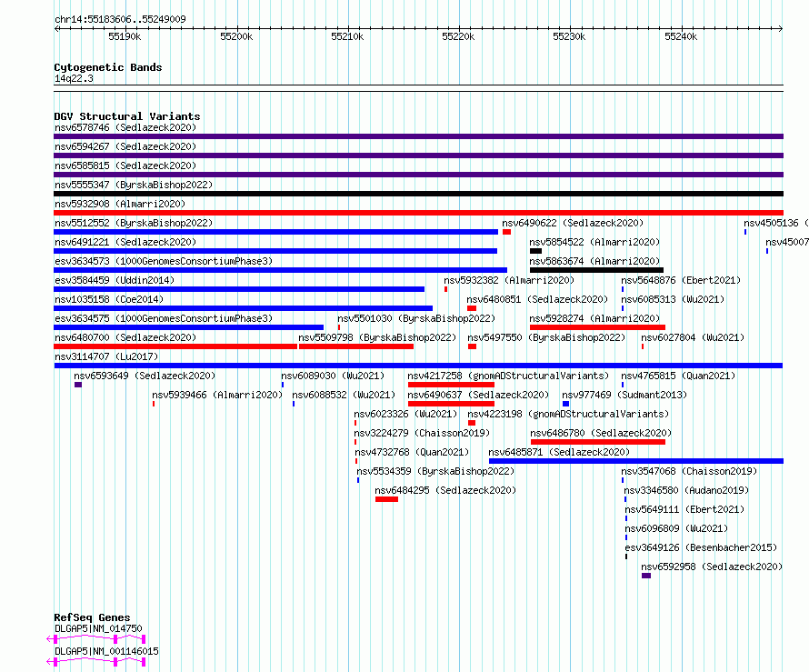Select the blue nsv6485871 variant bar
Image resolution: width=809 pixels, height=672 pixels.
[636, 461]
